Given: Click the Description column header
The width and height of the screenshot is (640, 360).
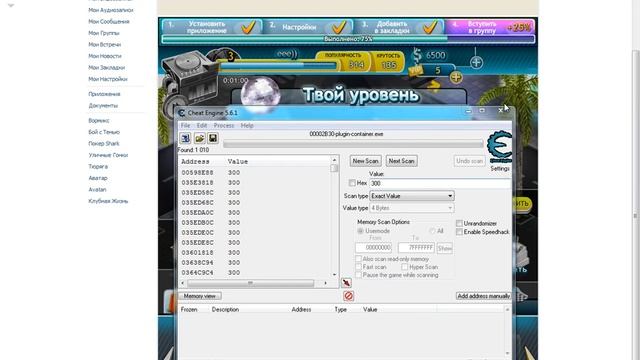Looking at the screenshot, I should click(225, 309).
